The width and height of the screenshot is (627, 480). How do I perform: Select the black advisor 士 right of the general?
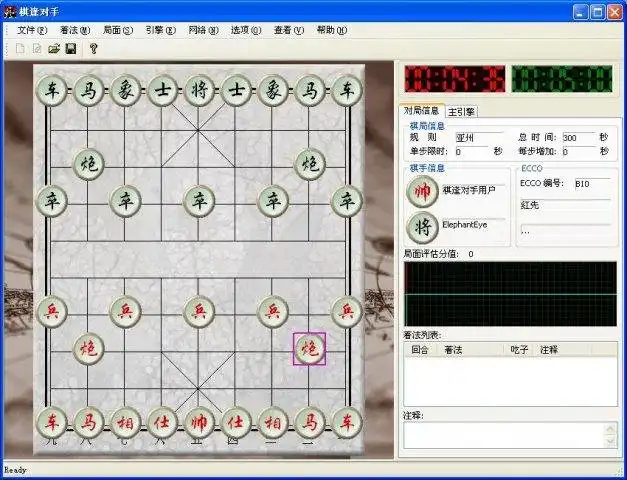(236, 91)
